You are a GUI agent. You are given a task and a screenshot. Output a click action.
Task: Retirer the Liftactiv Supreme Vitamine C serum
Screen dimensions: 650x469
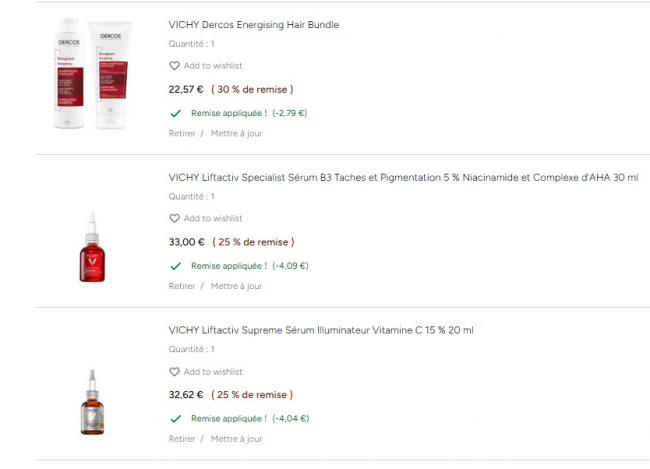(x=182, y=439)
